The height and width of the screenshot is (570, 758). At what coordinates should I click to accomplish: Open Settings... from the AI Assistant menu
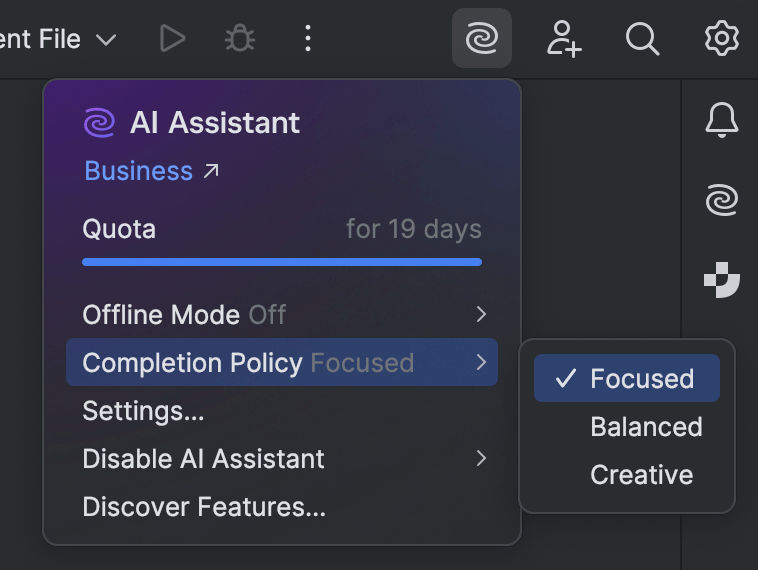click(x=143, y=411)
